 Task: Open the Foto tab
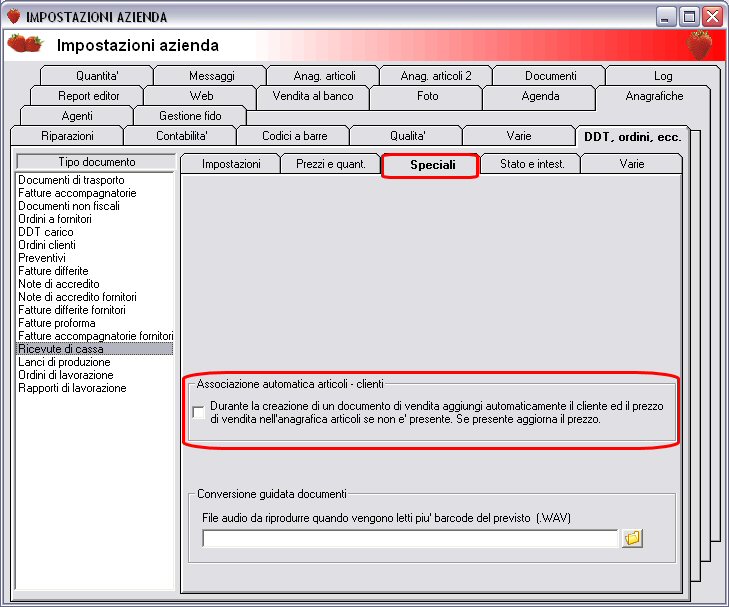pyautogui.click(x=427, y=96)
